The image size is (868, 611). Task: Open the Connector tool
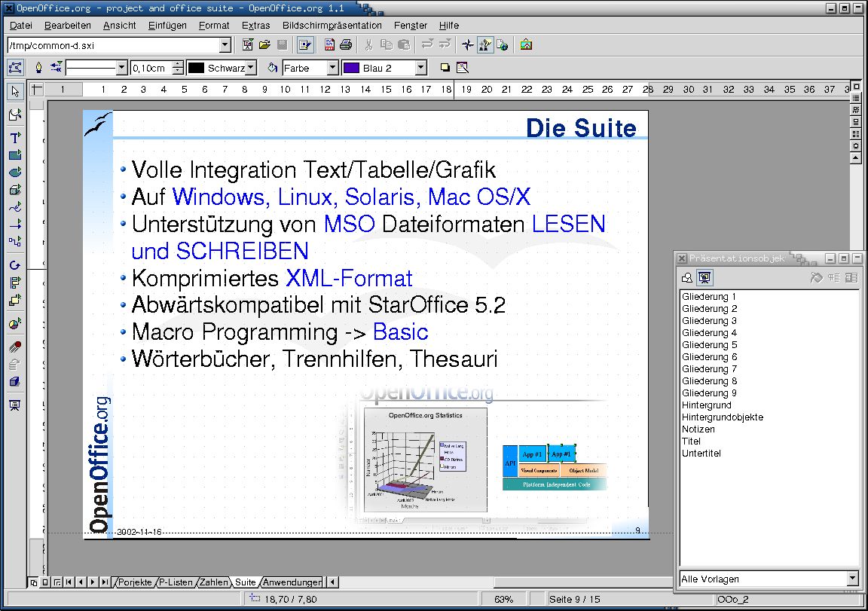tap(14, 242)
